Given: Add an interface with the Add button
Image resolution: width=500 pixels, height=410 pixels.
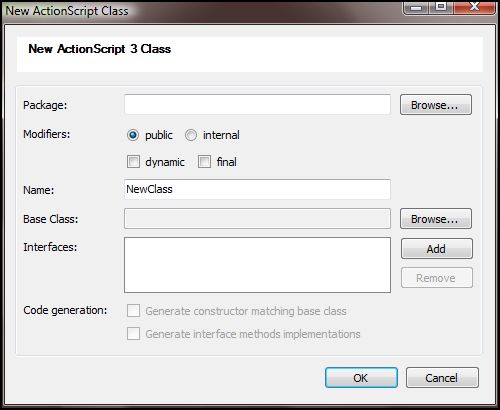Looking at the screenshot, I should [x=437, y=249].
